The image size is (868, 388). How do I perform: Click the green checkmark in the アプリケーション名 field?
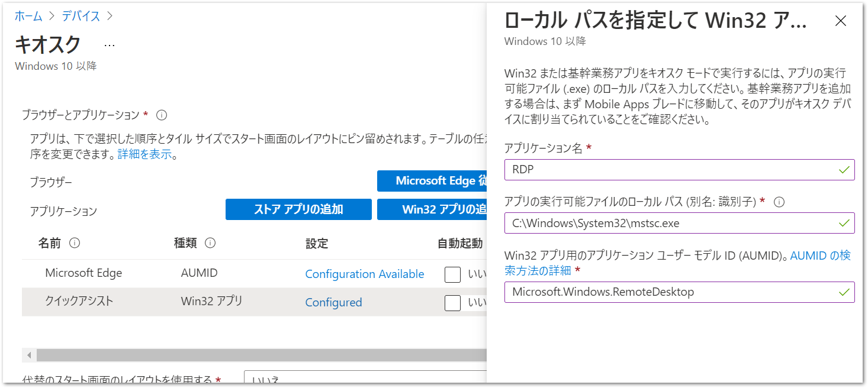pyautogui.click(x=844, y=169)
